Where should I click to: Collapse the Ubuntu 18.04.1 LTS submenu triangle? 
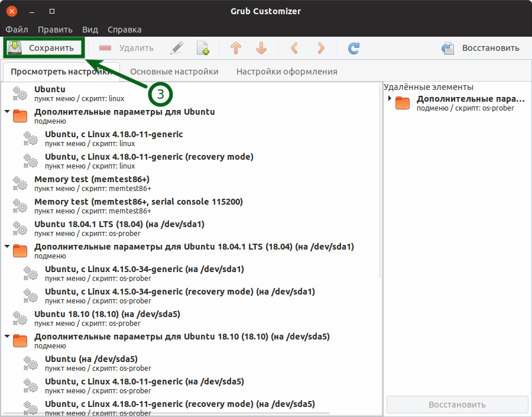click(x=7, y=246)
